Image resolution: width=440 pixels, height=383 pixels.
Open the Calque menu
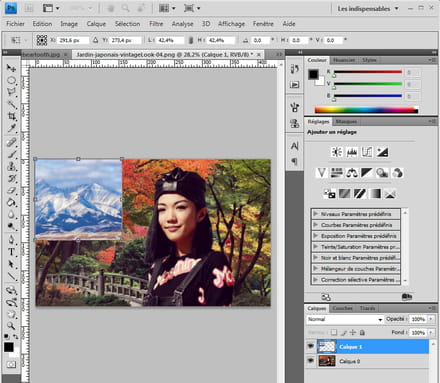coord(96,24)
